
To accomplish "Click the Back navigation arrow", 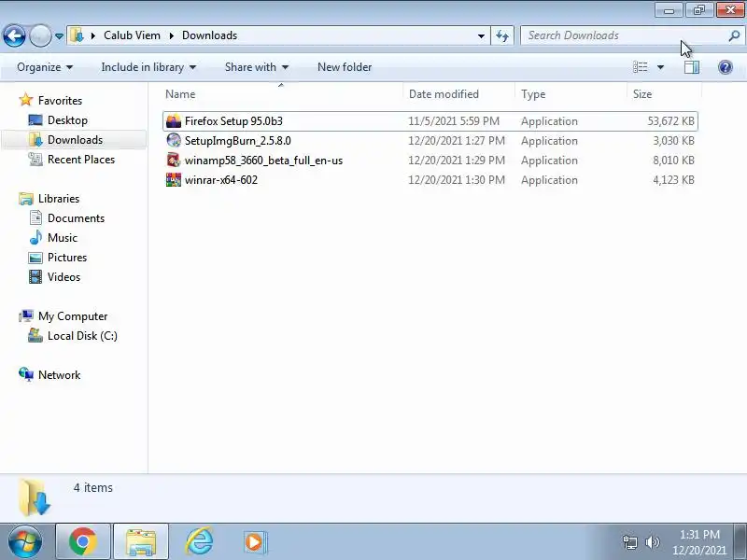I will coord(14,35).
